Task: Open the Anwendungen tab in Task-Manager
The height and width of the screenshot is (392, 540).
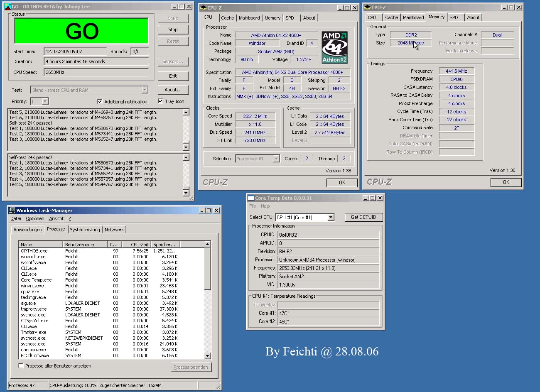Action: [28, 230]
